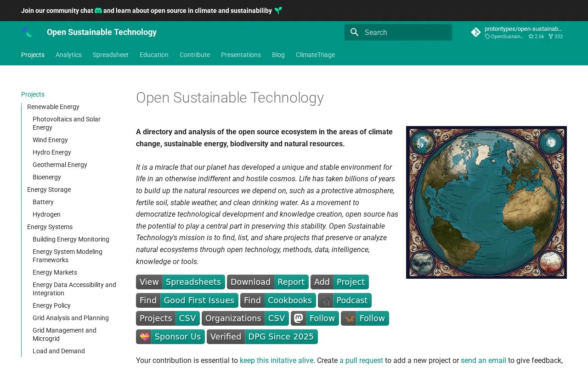Go to the Education tab
Viewport: 588px width, 368px height.
tap(154, 55)
